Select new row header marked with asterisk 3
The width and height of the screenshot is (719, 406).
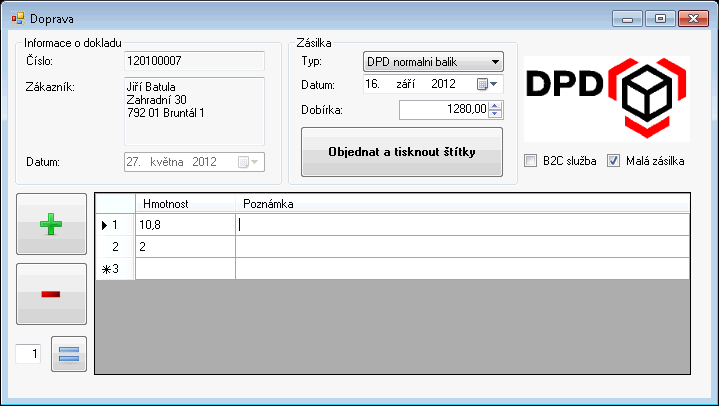tap(115, 269)
